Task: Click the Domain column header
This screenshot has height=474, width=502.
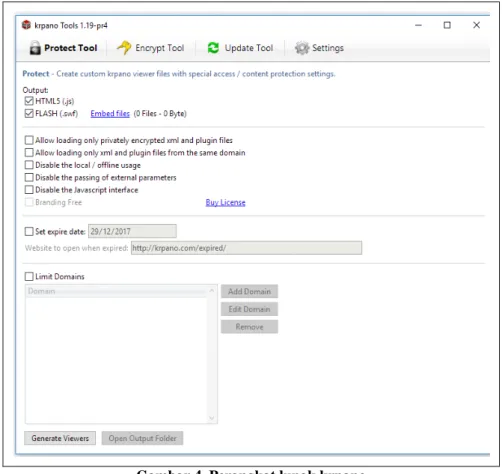Action: (x=116, y=291)
